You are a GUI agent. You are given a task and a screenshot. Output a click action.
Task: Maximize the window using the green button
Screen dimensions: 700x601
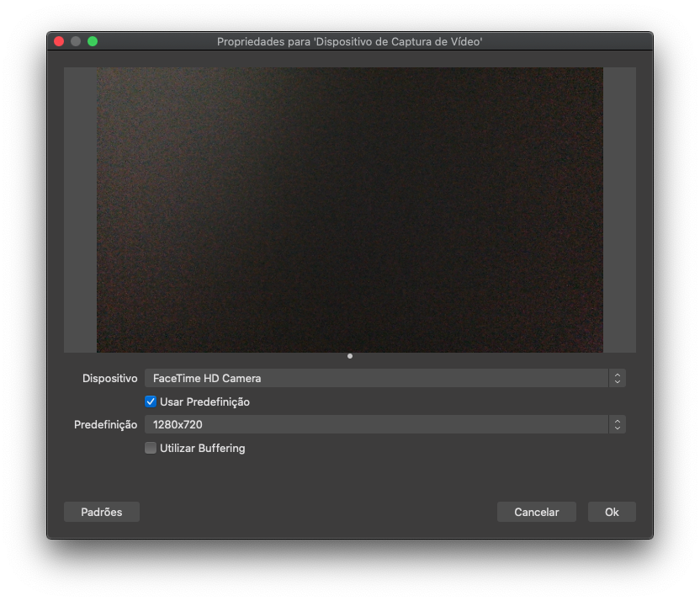pyautogui.click(x=93, y=41)
